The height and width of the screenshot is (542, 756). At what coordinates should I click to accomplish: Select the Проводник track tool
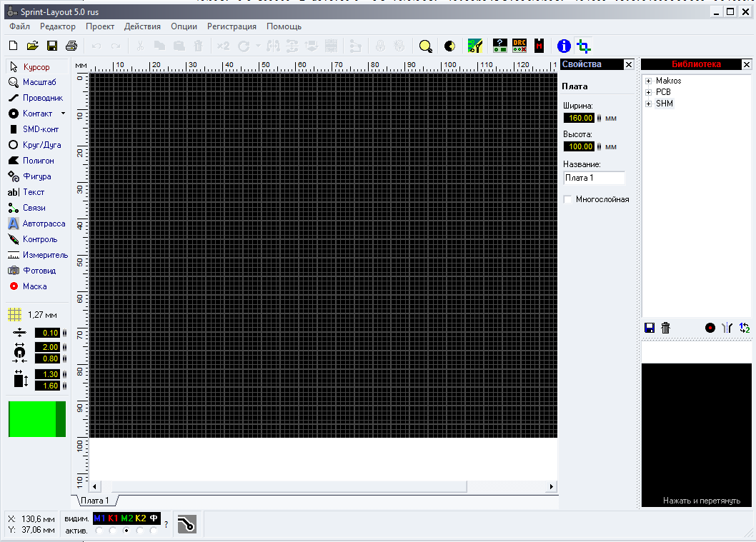[36, 98]
